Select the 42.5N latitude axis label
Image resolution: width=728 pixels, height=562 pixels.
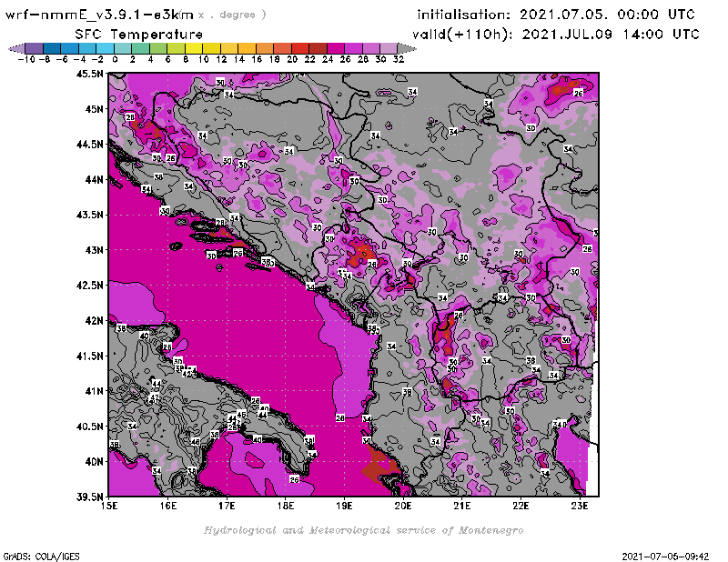click(x=89, y=286)
